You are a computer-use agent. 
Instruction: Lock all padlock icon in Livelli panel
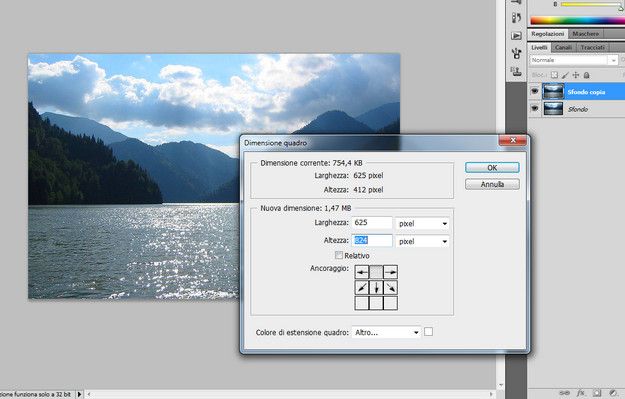[586, 75]
